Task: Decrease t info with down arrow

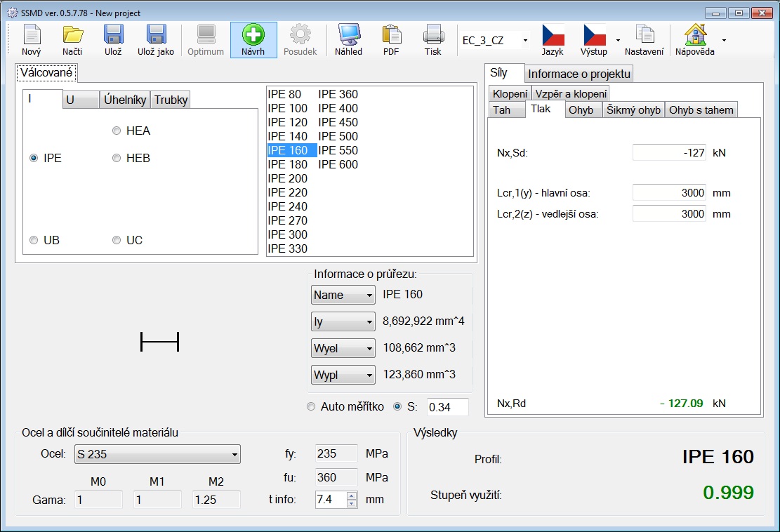Action: [352, 504]
